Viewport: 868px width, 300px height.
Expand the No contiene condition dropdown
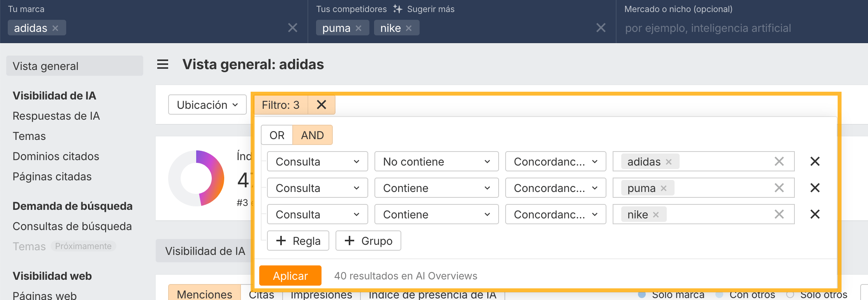tap(436, 162)
